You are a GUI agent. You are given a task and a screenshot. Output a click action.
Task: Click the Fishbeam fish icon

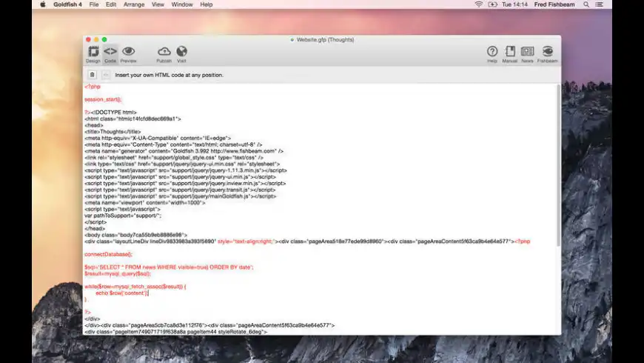click(x=548, y=54)
